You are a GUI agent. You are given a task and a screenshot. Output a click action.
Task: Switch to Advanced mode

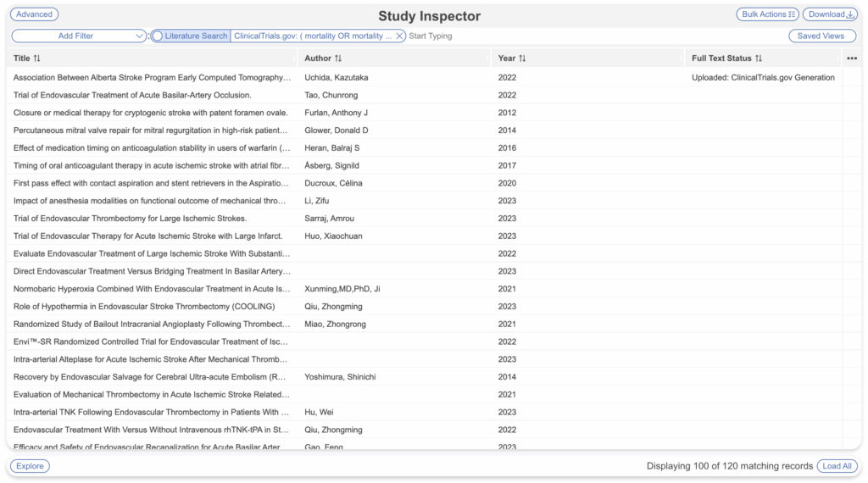coord(34,14)
